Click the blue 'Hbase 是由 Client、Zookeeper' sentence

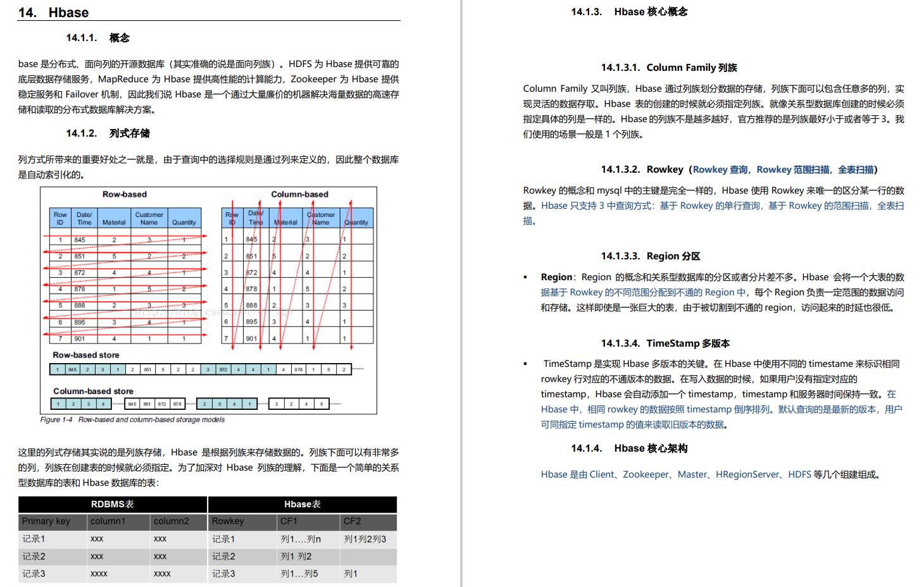[711, 474]
